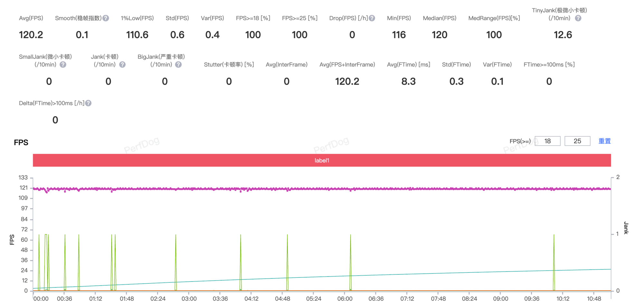This screenshot has height=304, width=644.
Task: Open help icon beside Drop(FPS) [/h]
Action: 372,18
